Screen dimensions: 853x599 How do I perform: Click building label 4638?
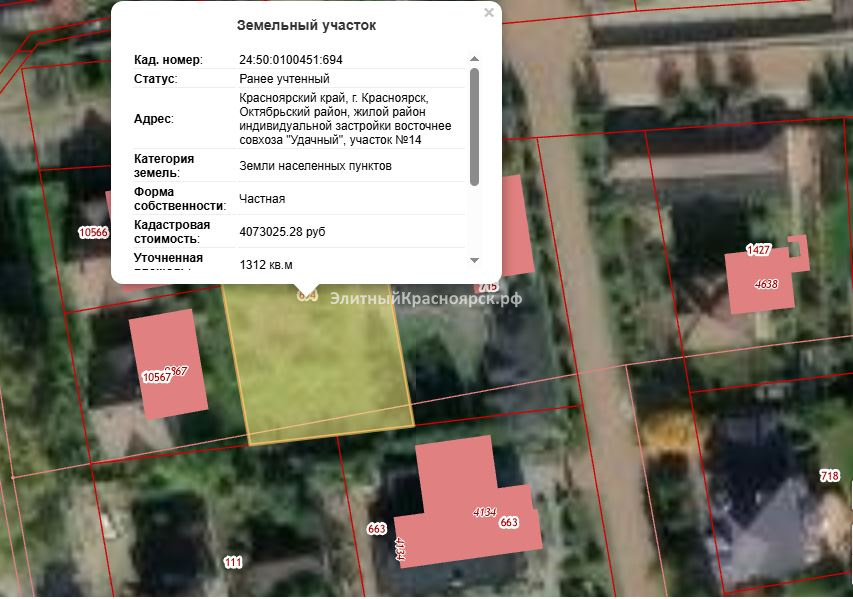[x=766, y=284]
